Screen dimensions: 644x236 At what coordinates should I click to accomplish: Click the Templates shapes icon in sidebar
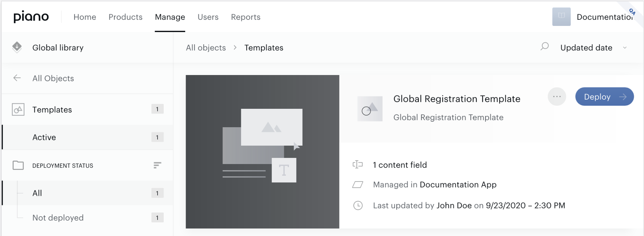coord(18,109)
